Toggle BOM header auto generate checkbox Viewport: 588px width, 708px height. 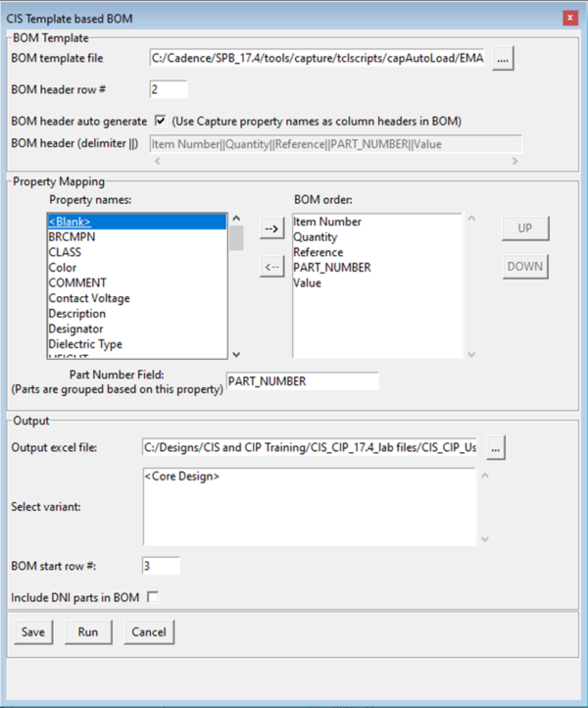tap(160, 122)
